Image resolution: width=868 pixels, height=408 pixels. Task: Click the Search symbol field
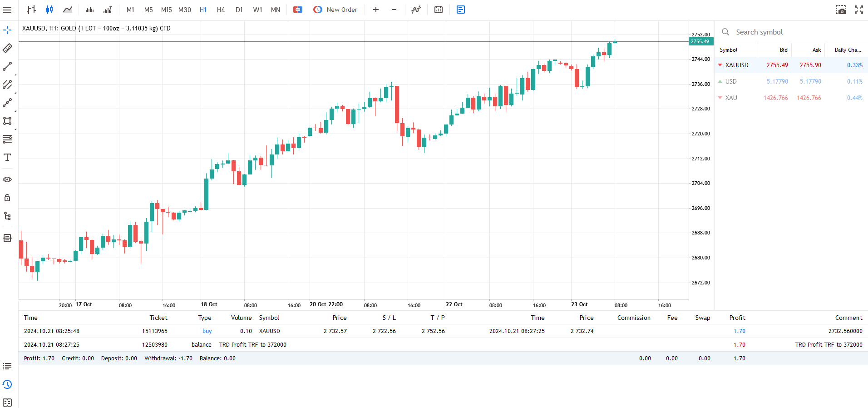tap(790, 32)
